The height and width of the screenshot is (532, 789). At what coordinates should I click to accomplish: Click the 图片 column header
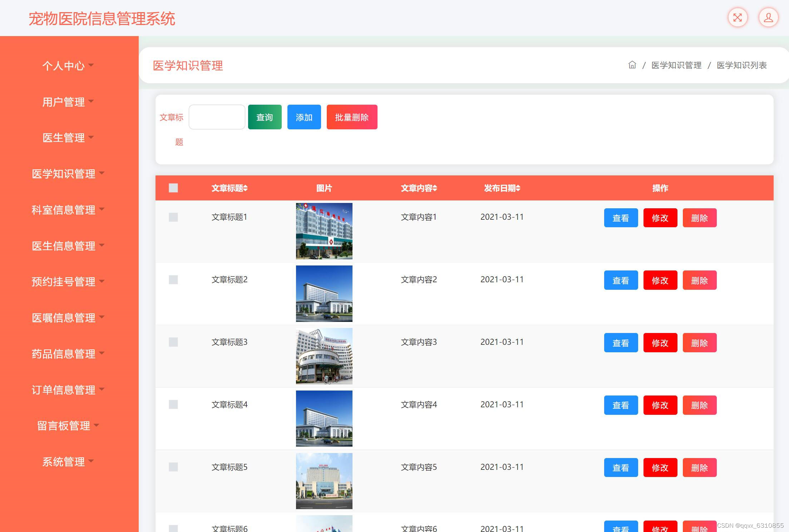(324, 188)
